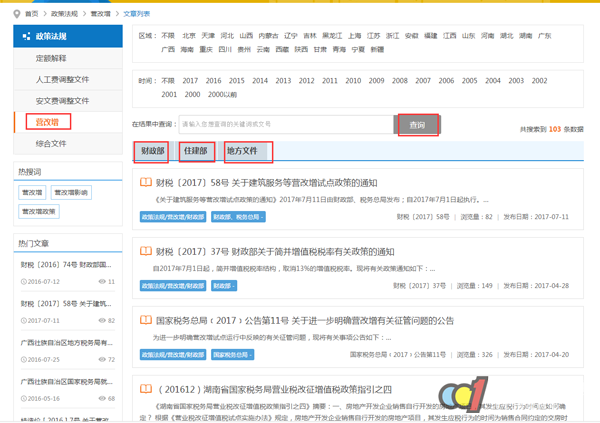
Task: Switch to the 财政部 tab
Action: (x=152, y=152)
